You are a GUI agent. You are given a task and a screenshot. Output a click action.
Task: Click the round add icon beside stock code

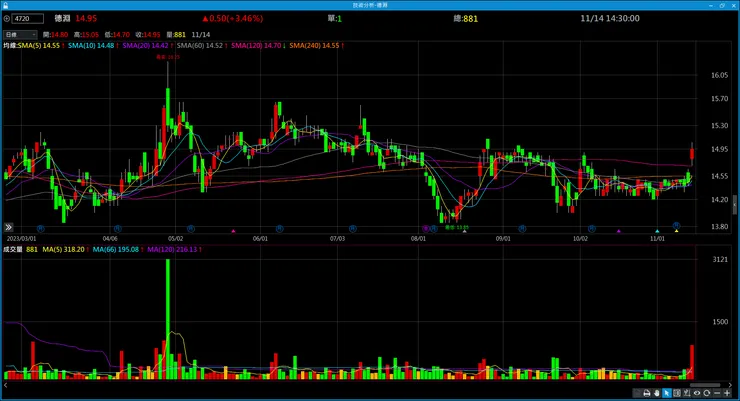click(7, 18)
